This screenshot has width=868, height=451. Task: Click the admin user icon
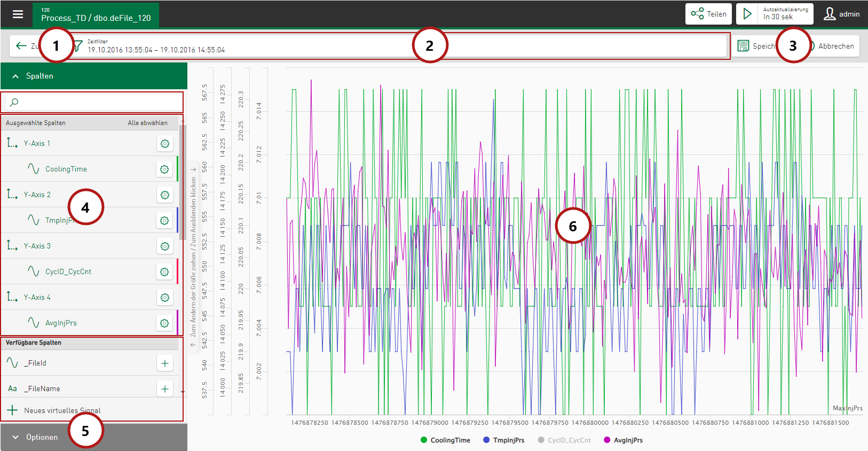pyautogui.click(x=830, y=14)
